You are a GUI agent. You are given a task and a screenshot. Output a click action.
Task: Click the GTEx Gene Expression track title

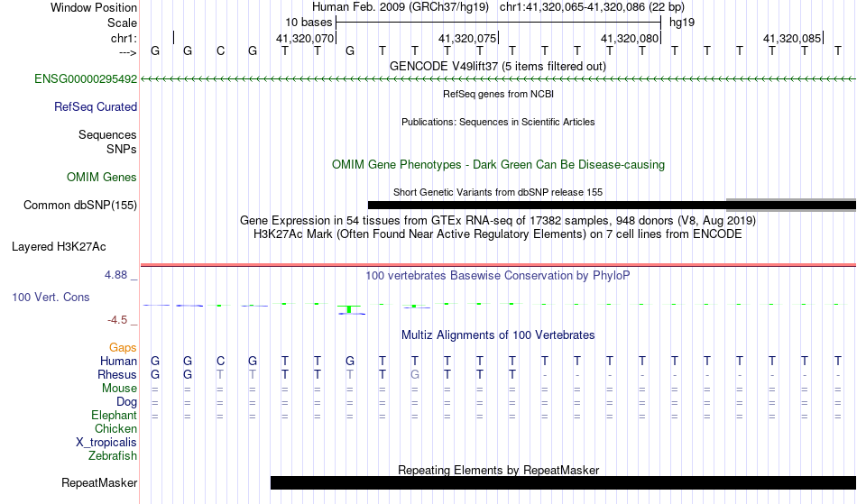tap(498, 221)
